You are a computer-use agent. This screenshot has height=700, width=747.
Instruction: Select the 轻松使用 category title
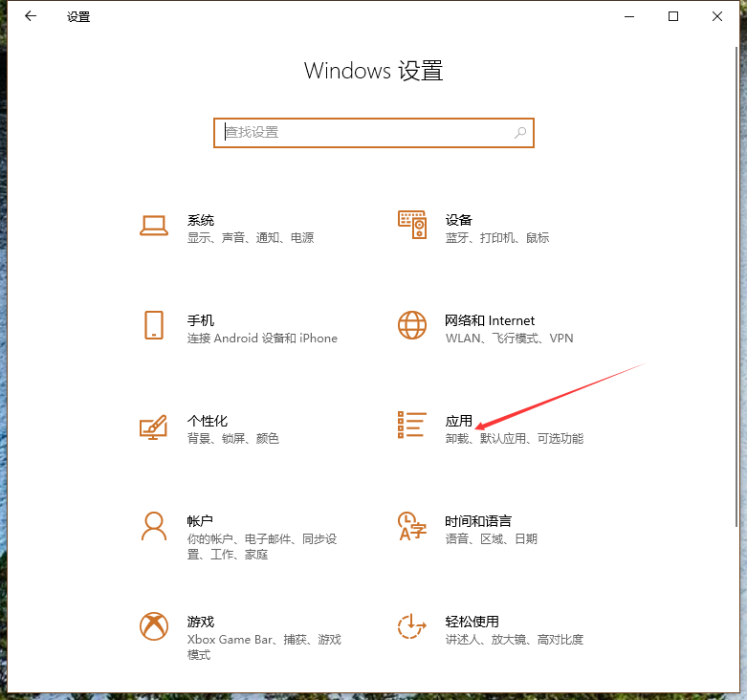(472, 622)
